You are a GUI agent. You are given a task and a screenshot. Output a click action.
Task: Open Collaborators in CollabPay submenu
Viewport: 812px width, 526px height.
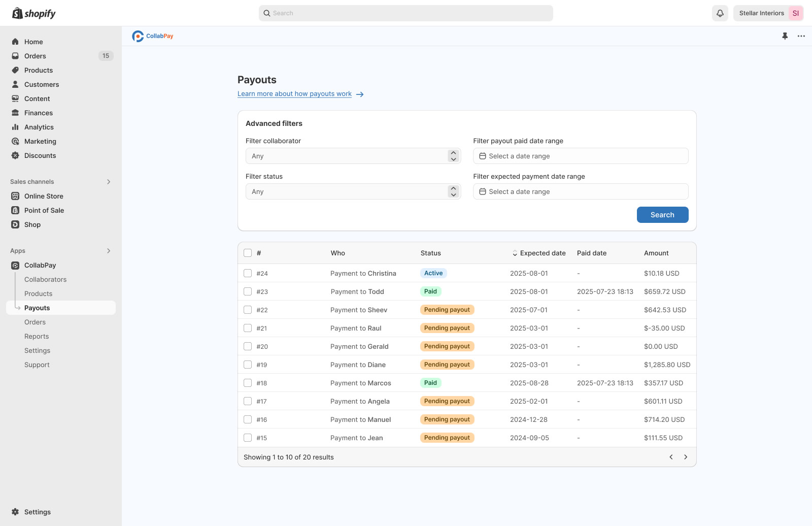click(45, 279)
